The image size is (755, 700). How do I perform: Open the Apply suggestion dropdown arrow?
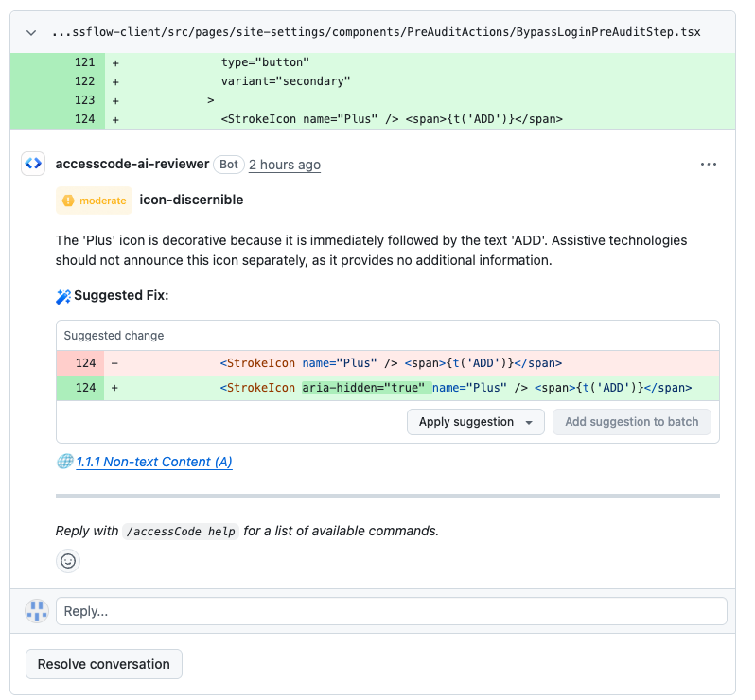[529, 422]
